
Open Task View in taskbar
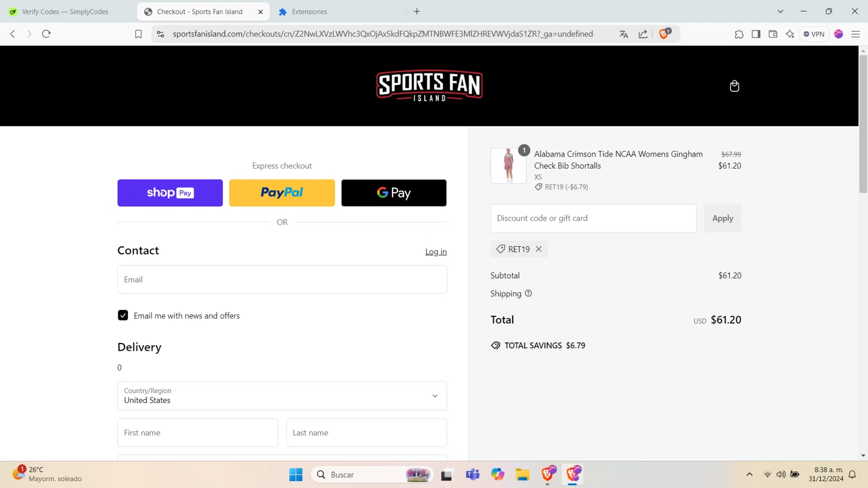point(447,475)
